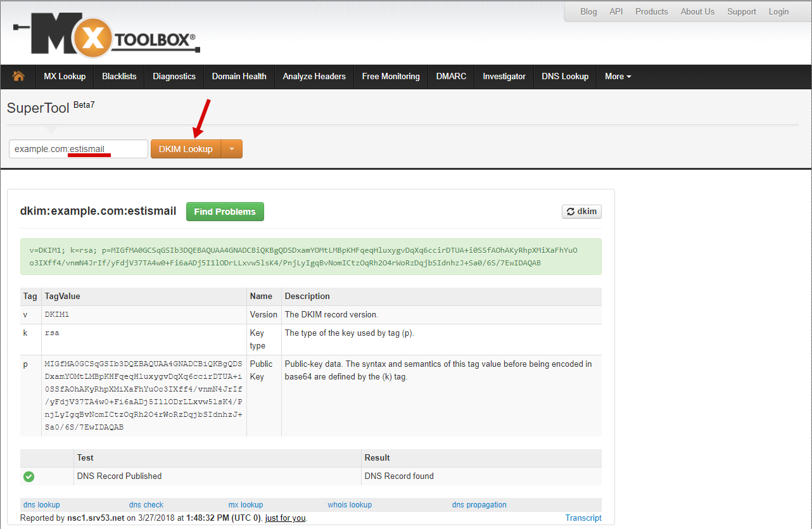View the Transcript link
This screenshot has height=529, width=812.
[583, 518]
